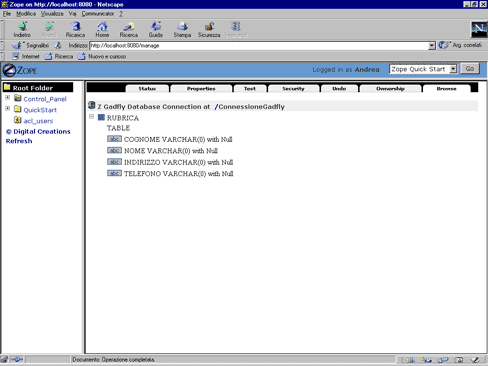Click the TELEFONO column type icon
This screenshot has width=488, height=366.
tap(114, 173)
